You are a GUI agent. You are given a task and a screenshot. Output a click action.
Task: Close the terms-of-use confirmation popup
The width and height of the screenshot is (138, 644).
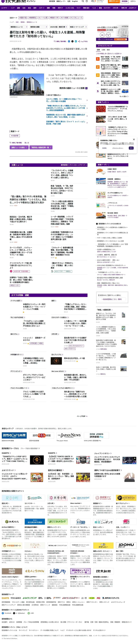coord(134,140)
